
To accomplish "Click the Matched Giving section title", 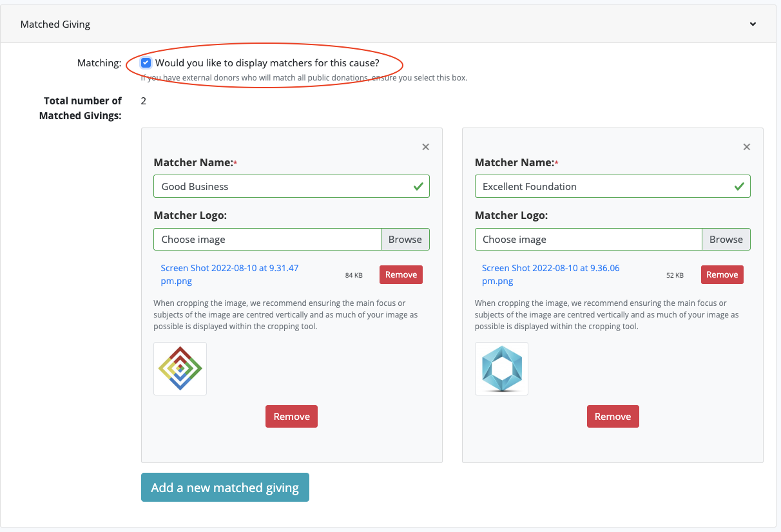I will tap(54, 24).
